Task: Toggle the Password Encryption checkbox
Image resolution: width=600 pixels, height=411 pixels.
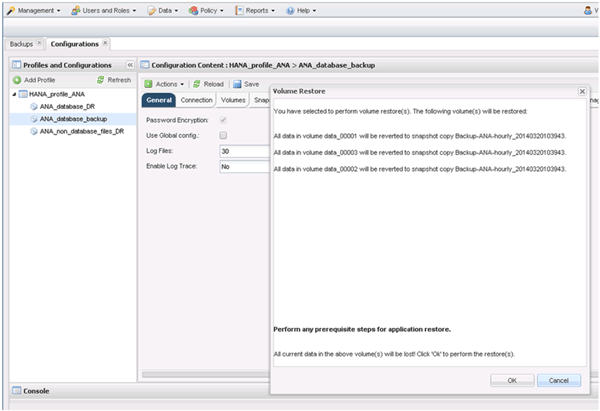Action: coord(223,120)
